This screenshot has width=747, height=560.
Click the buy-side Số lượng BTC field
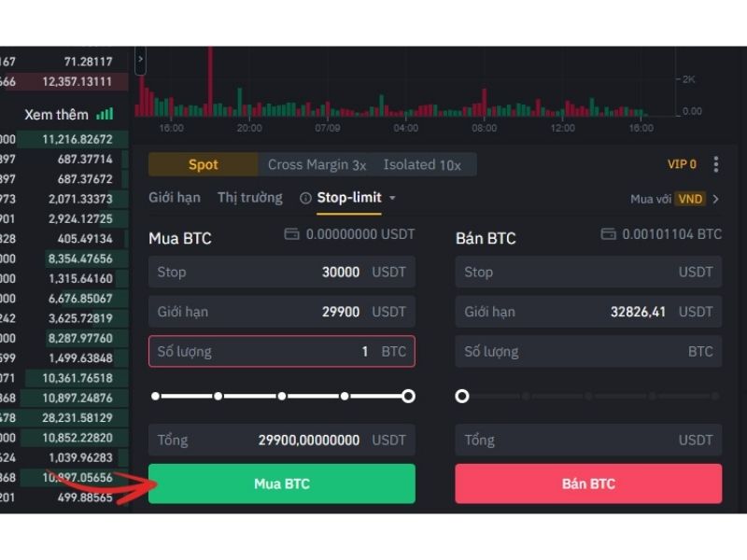coord(282,352)
